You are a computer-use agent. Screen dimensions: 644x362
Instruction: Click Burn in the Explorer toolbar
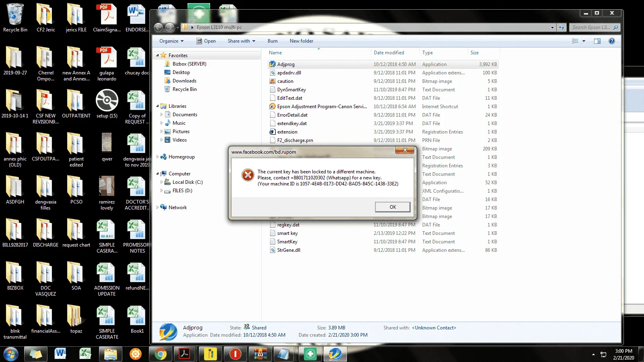coord(272,41)
